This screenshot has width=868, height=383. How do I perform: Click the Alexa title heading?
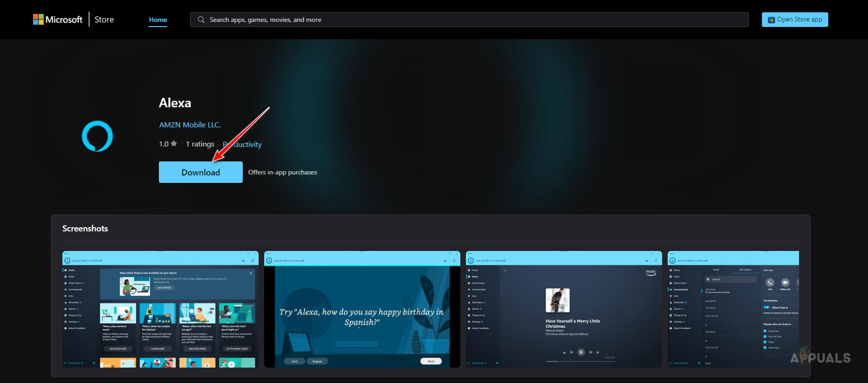(175, 103)
